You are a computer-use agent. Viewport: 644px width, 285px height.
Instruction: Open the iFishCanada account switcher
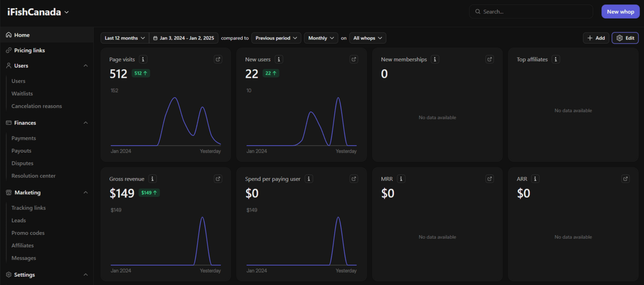tap(38, 12)
